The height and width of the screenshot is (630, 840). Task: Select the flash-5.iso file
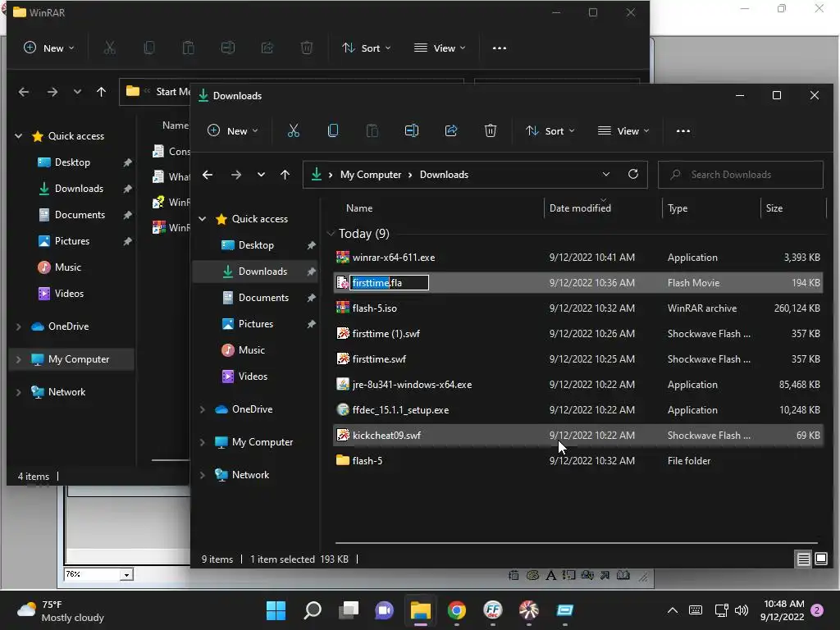click(374, 308)
